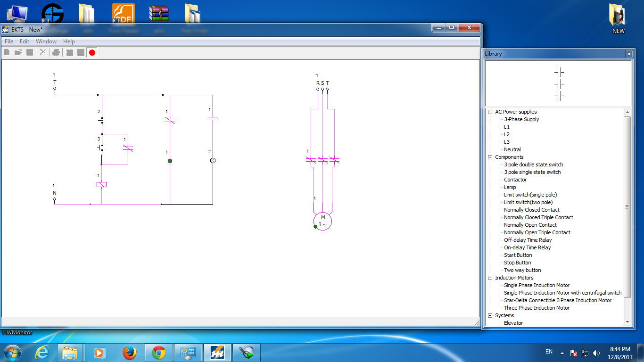Open the Window menu
Screen dimensions: 644x362
[46, 41]
